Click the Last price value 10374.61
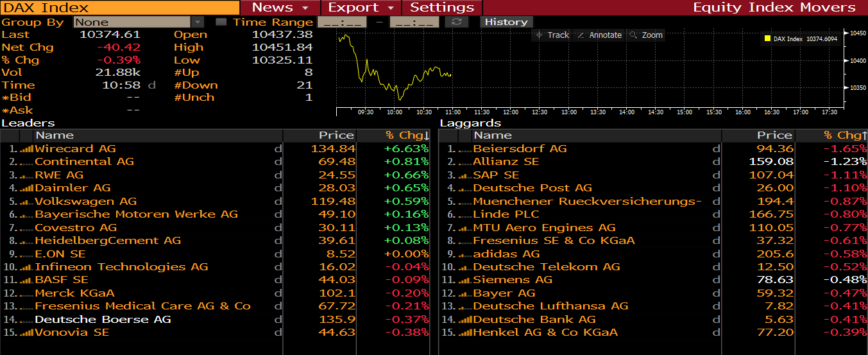This screenshot has width=868, height=355. click(x=110, y=35)
